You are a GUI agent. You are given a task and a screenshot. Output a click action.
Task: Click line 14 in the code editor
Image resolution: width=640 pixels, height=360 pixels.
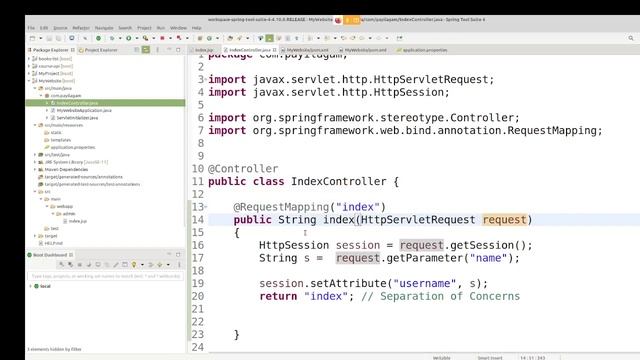pos(424,220)
